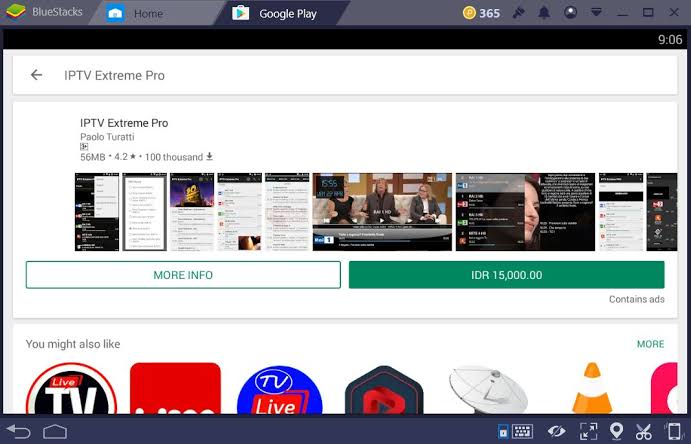Open the Live TV black circle app
This screenshot has height=444, width=691.
(x=71, y=388)
